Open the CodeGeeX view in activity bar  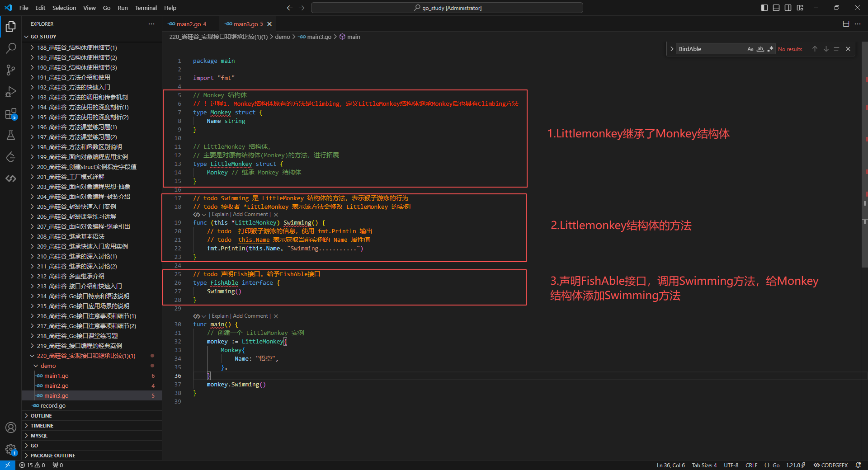[11, 179]
